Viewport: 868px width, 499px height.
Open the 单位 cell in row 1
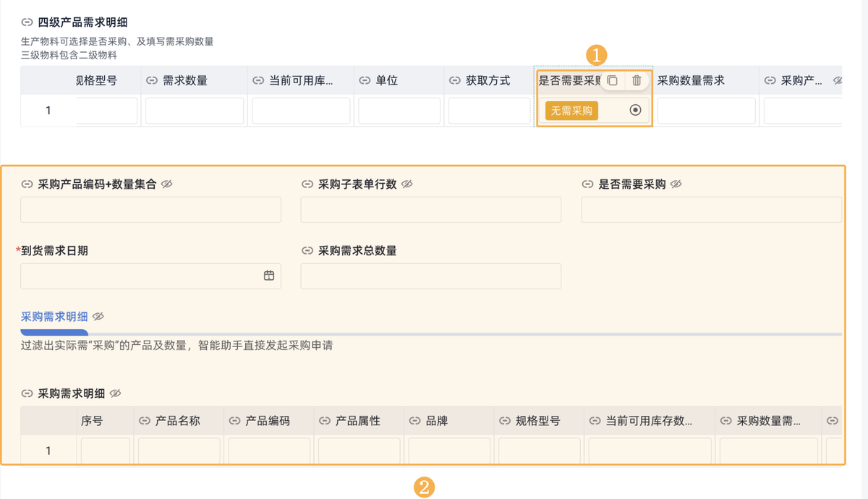click(x=399, y=111)
